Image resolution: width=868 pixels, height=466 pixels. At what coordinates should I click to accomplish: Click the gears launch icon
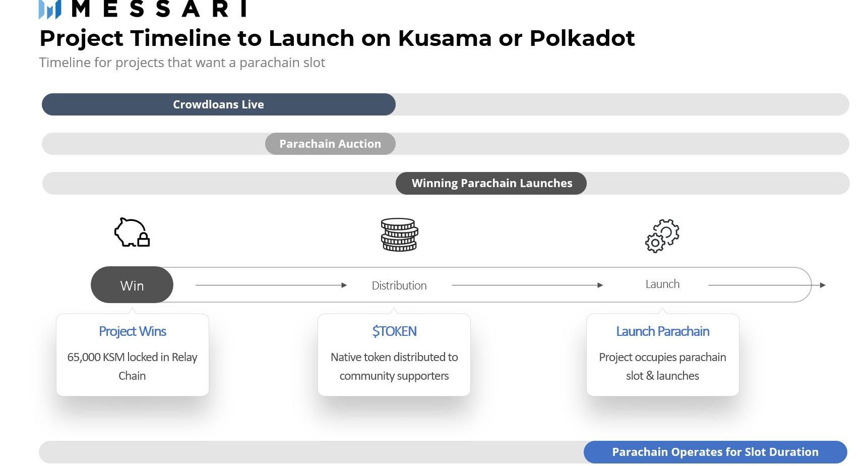coord(662,236)
